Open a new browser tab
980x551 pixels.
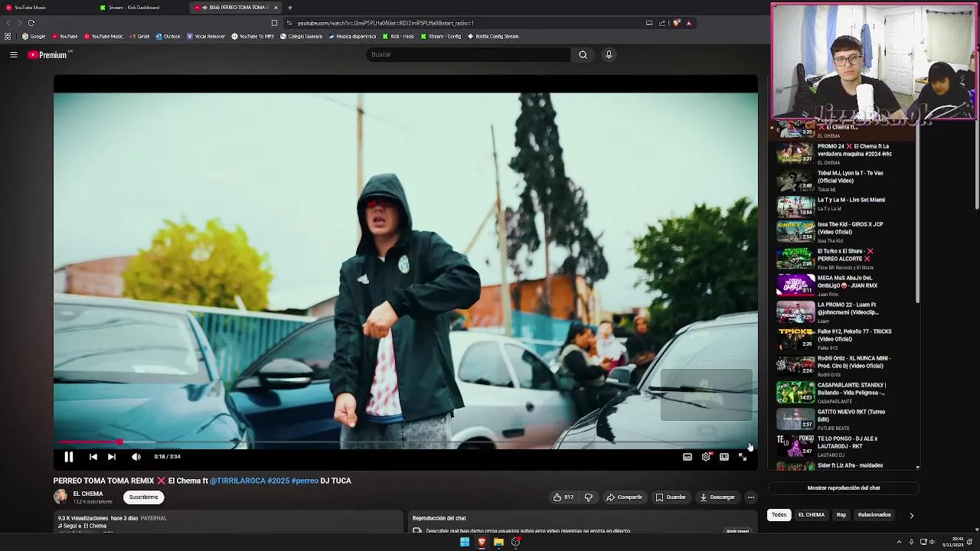click(x=289, y=8)
